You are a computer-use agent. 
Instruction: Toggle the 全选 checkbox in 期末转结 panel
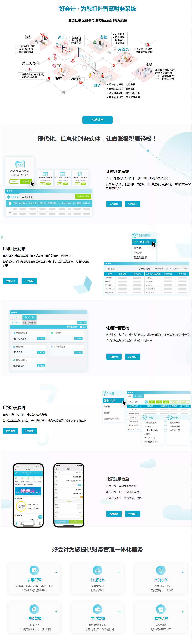pyautogui.click(x=81, y=327)
